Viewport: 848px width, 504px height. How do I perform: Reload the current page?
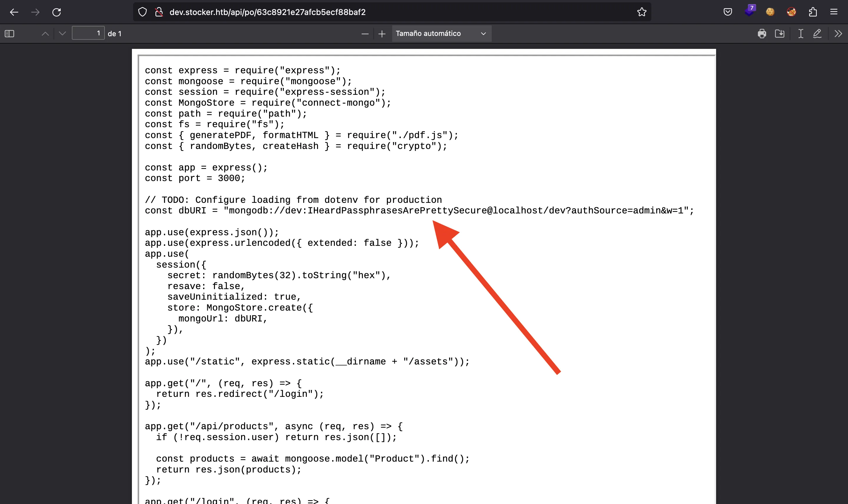[x=57, y=12]
